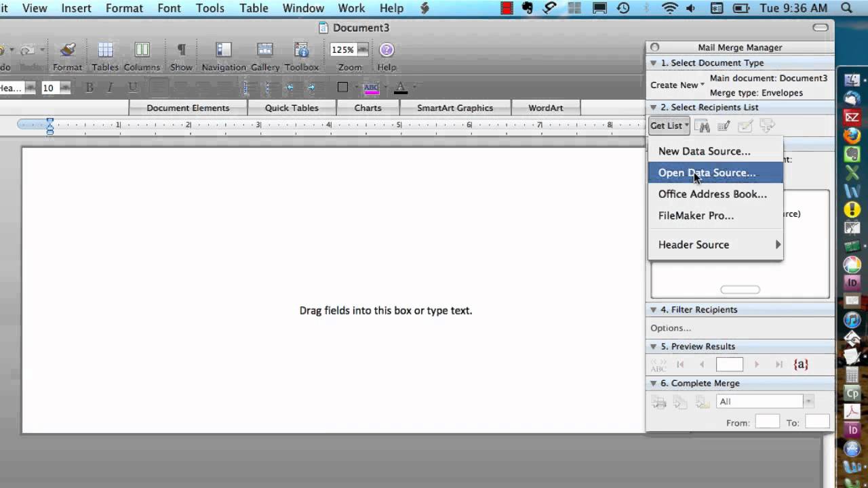
Task: Collapse the Select Recipients List section
Action: click(654, 108)
